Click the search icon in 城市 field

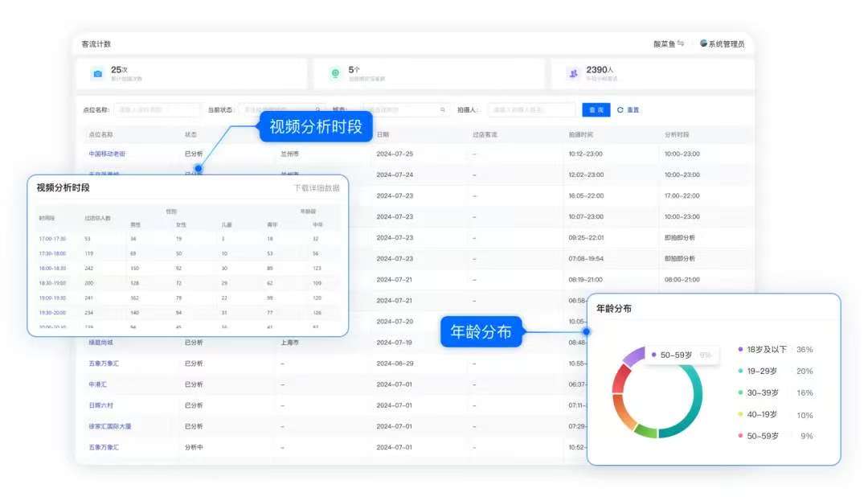point(442,110)
